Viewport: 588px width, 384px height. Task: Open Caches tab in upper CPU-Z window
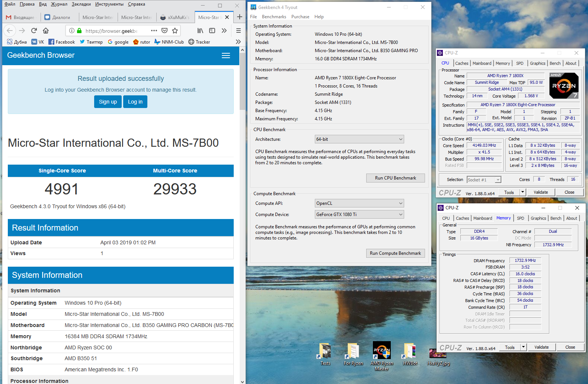click(x=462, y=63)
